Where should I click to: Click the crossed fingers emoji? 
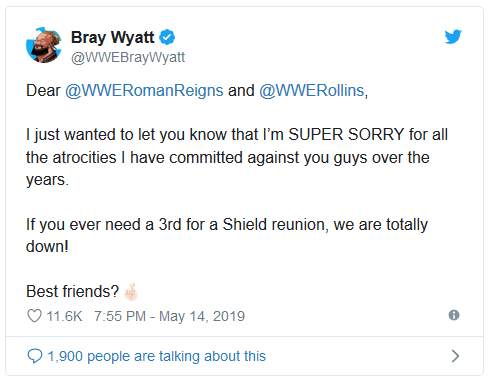(x=131, y=292)
